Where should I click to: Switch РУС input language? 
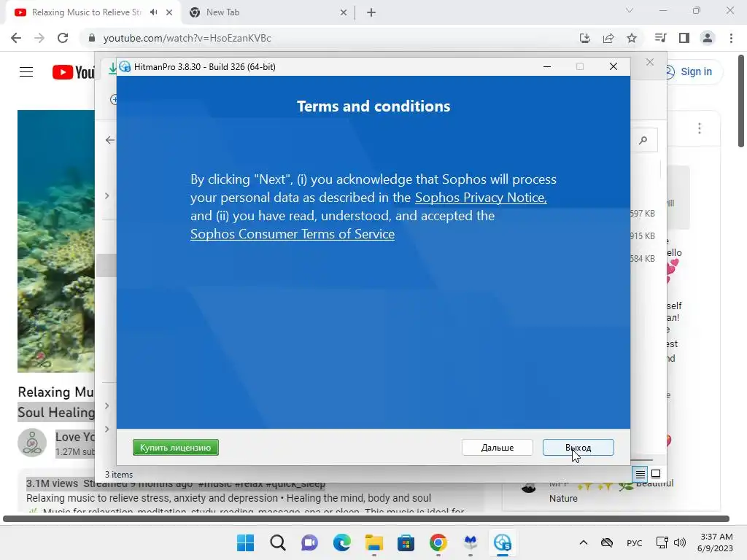634,542
